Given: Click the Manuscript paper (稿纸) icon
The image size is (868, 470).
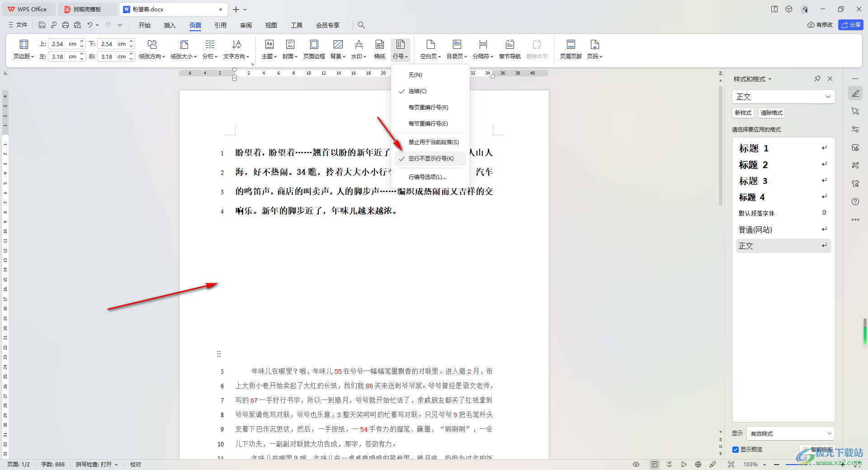Looking at the screenshot, I should coord(380,49).
